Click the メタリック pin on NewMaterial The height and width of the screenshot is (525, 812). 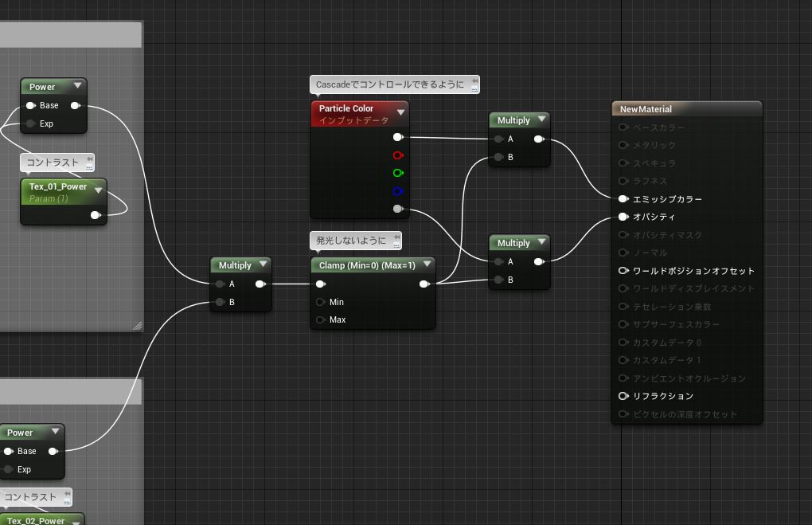[623, 145]
